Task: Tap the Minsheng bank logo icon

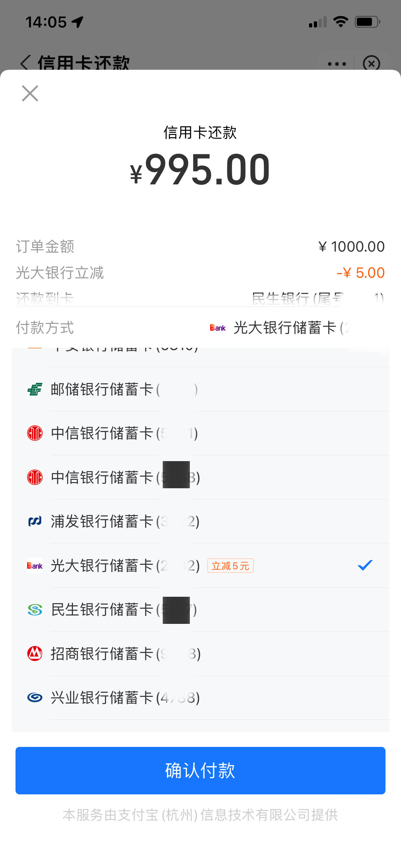Action: click(35, 610)
